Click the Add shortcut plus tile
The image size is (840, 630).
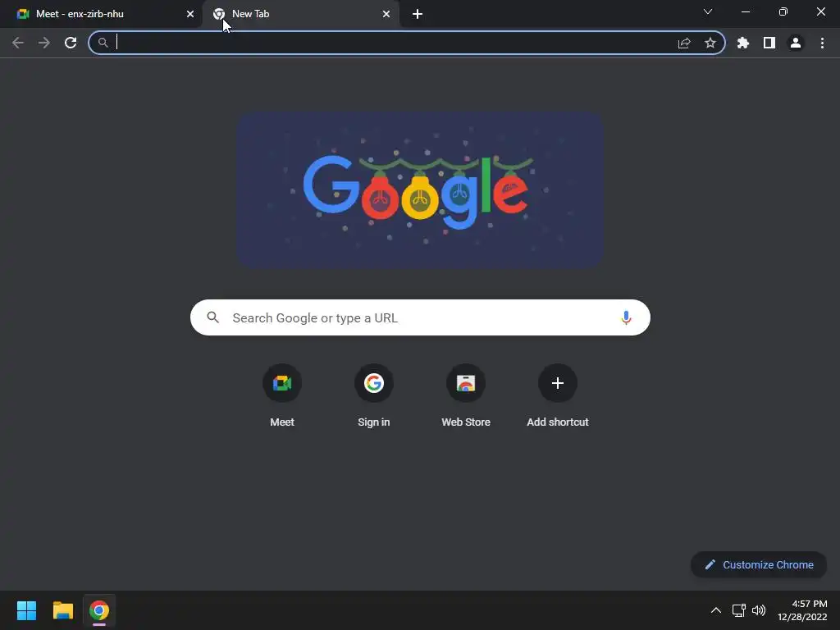558,395
